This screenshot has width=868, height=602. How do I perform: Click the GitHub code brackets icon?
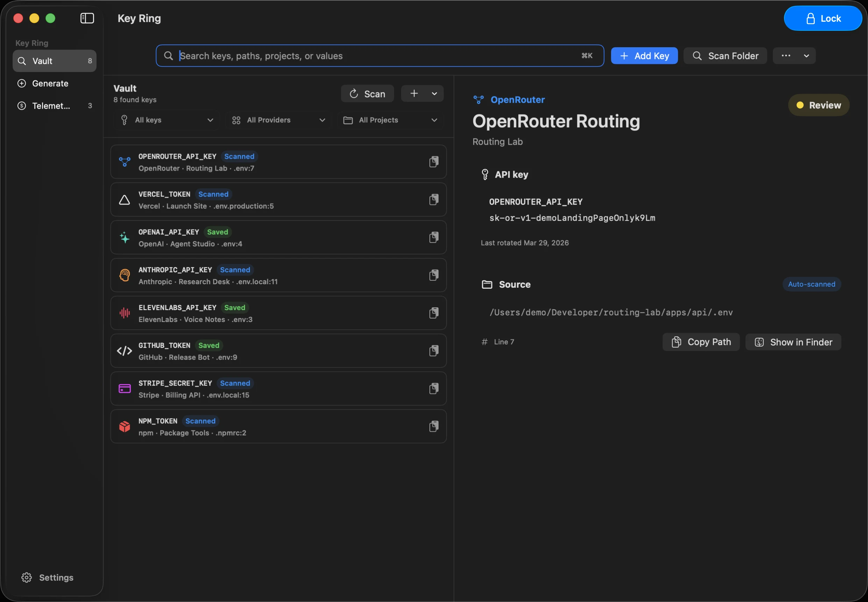(124, 351)
